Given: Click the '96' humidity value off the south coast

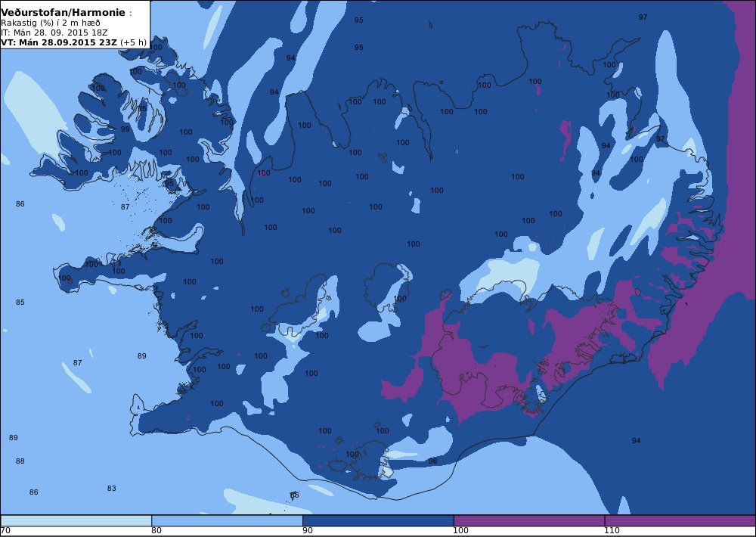Looking at the screenshot, I should pos(433,461).
